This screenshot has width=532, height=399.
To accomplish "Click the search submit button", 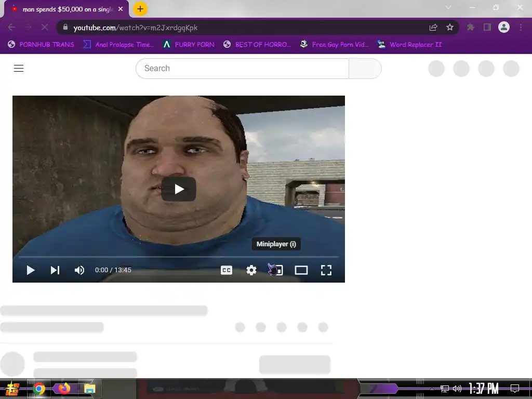I will point(365,69).
